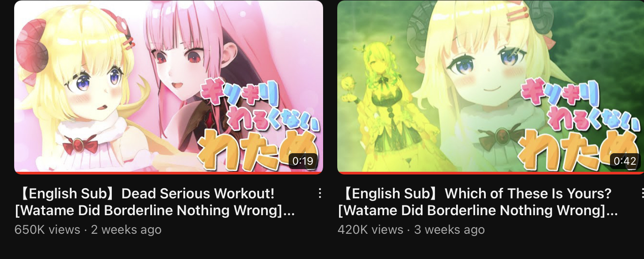Click the 3 weeks ago upload date
This screenshot has height=259, width=644.
point(450,230)
